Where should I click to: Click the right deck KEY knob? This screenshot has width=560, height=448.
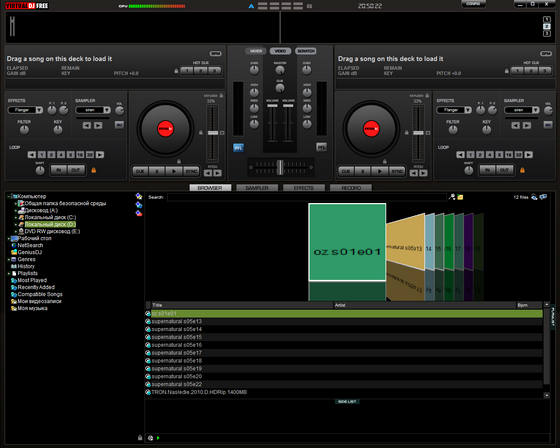coord(486,130)
